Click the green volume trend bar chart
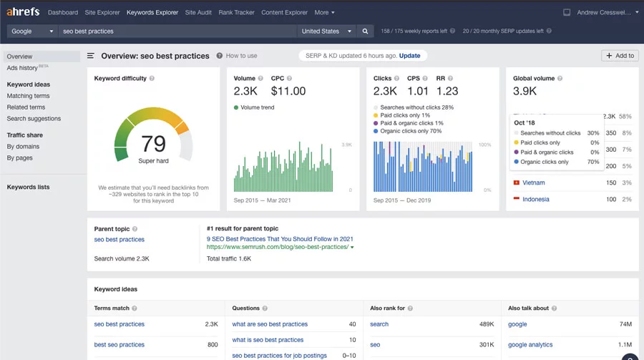This screenshot has width=644, height=360. pos(283,167)
